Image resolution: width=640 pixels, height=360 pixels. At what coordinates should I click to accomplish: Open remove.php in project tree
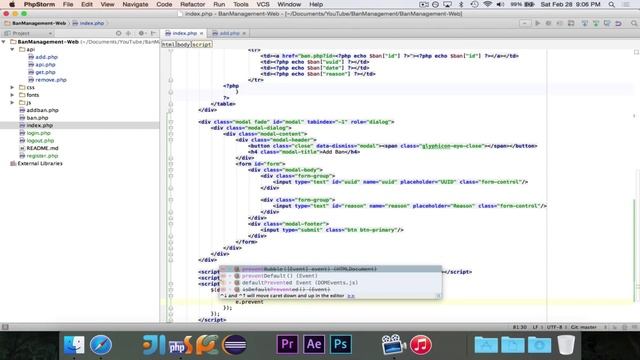click(x=47, y=80)
